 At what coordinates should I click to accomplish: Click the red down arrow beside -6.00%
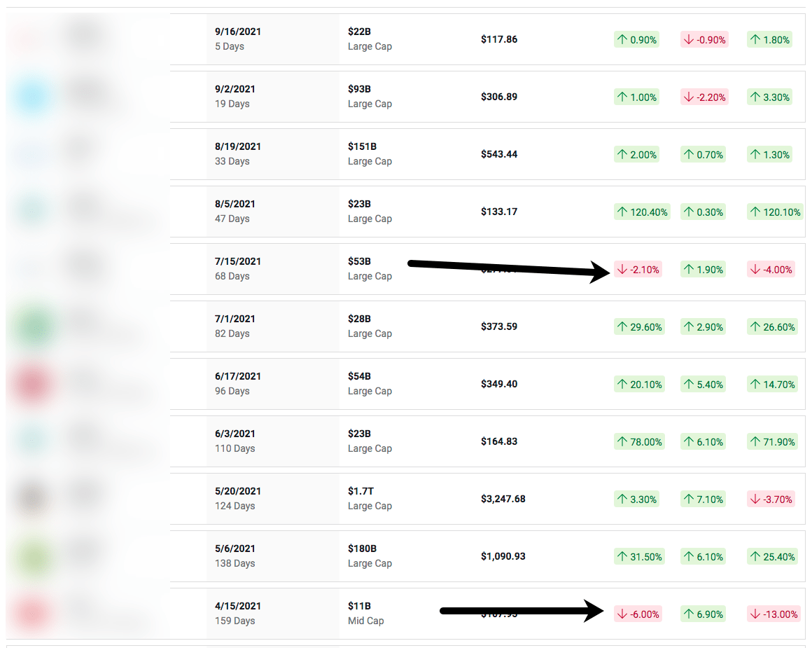622,614
